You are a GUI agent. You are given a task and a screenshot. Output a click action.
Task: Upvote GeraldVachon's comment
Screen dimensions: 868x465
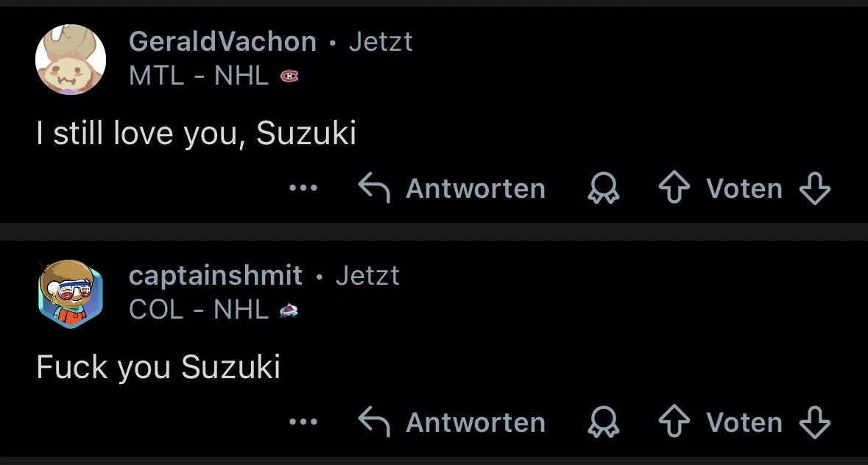click(x=673, y=189)
